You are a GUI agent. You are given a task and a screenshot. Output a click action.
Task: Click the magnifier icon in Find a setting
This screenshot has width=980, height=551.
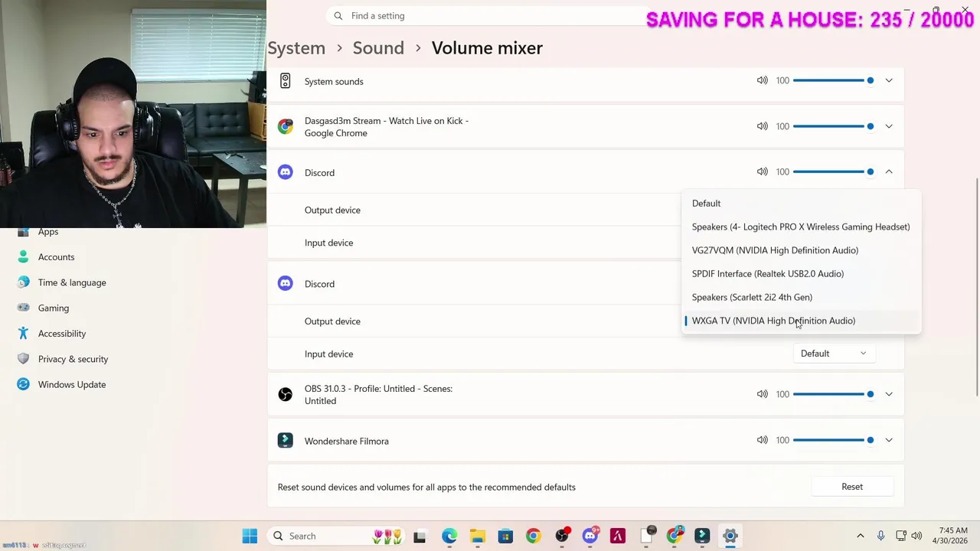tap(338, 16)
